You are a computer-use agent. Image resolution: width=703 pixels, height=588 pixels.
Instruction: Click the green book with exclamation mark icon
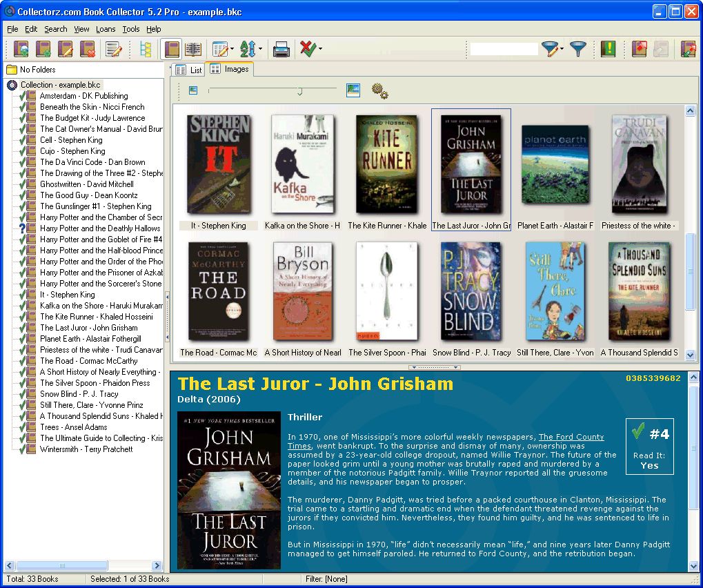608,49
